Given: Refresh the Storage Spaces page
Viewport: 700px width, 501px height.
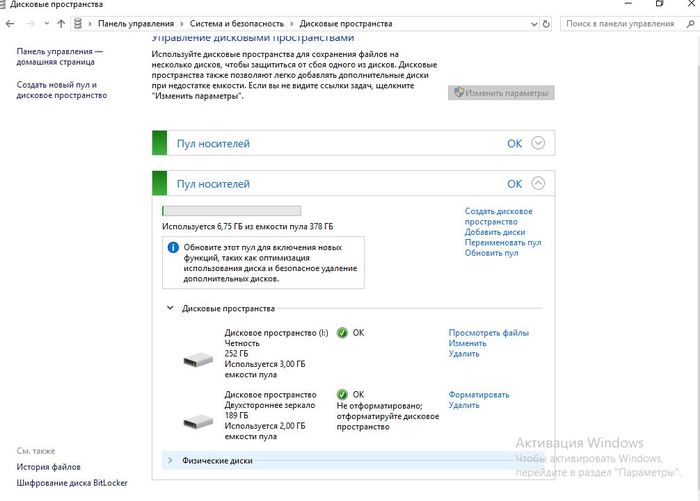Looking at the screenshot, I should point(546,24).
